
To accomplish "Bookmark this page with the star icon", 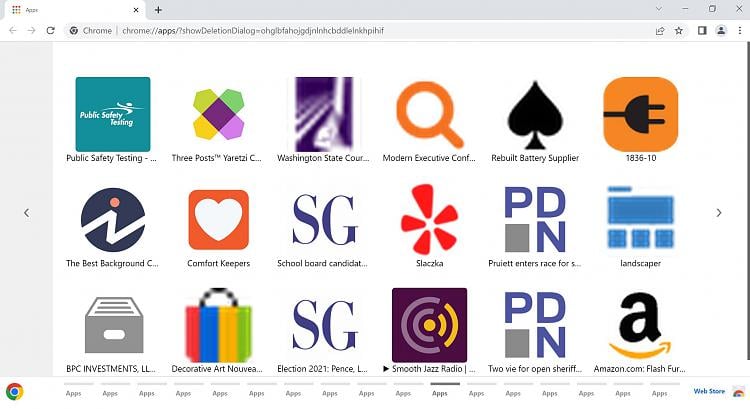I will click(679, 31).
